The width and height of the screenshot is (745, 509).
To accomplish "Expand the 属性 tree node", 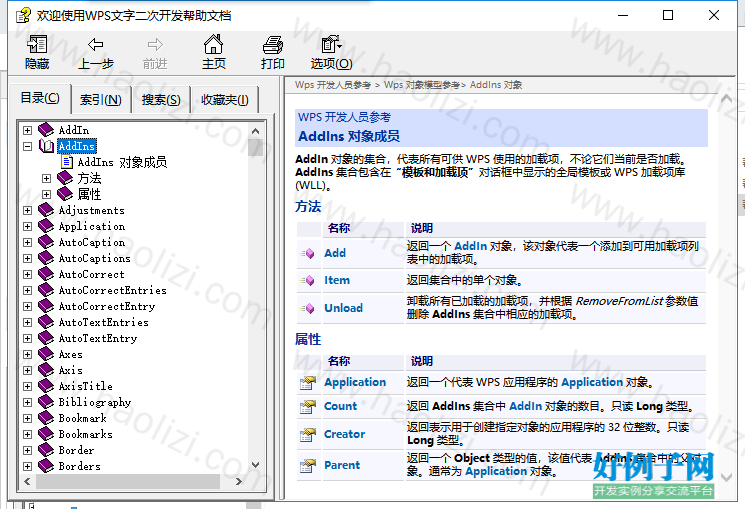I will [x=47, y=194].
